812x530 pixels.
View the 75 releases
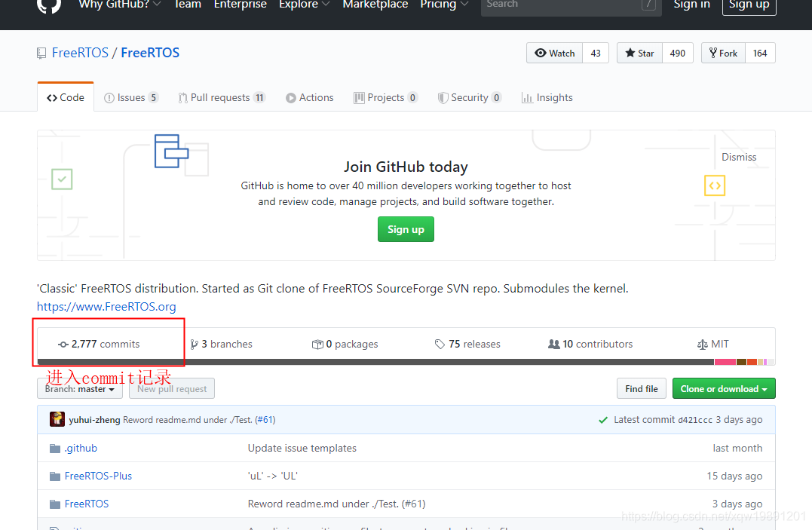pyautogui.click(x=467, y=344)
